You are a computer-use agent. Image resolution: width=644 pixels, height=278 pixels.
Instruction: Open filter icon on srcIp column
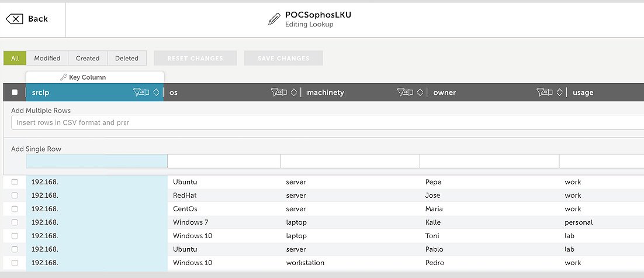click(141, 92)
